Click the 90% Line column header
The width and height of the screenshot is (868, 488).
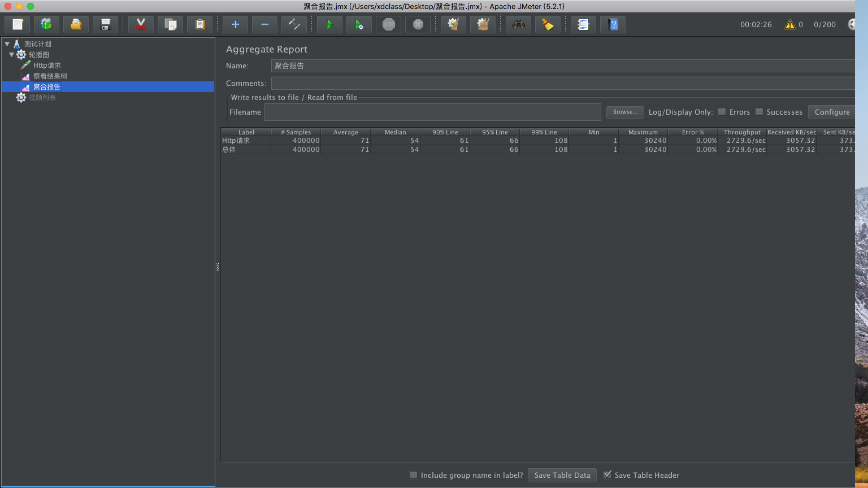pos(445,132)
